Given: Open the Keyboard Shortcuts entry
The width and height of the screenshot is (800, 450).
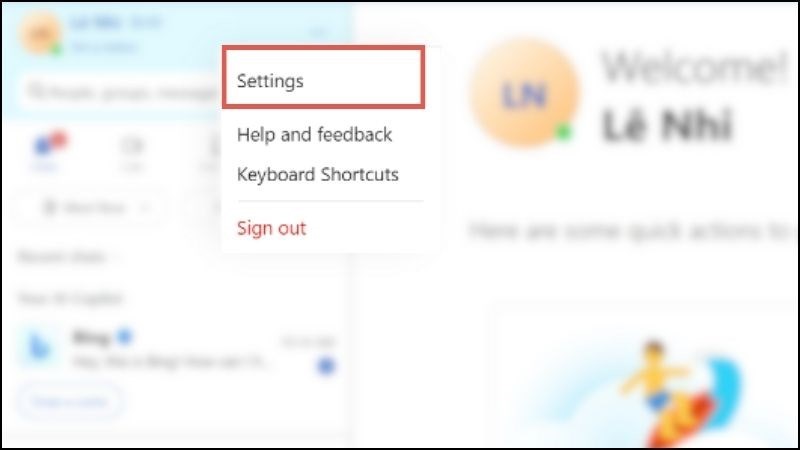Looking at the screenshot, I should click(317, 174).
